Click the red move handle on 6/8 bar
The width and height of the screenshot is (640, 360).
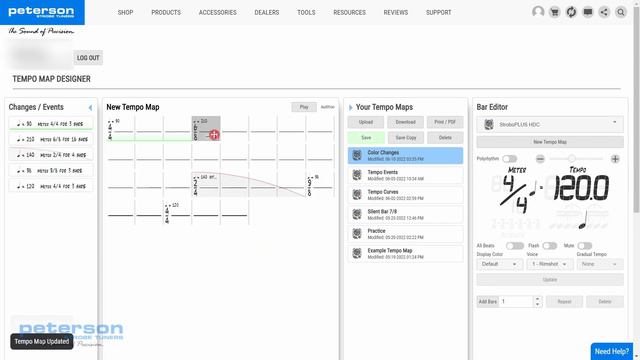pyautogui.click(x=214, y=135)
